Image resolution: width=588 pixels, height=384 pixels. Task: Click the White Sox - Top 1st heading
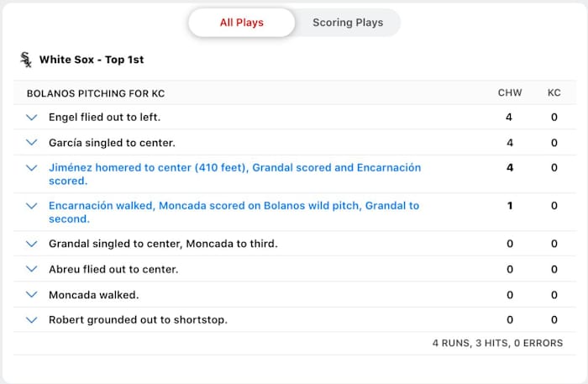tap(91, 60)
